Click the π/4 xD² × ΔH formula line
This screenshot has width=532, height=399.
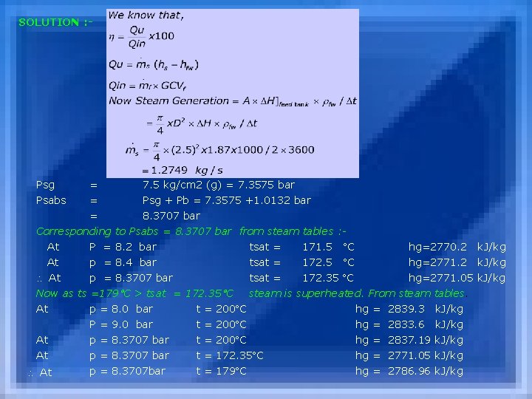[202, 124]
